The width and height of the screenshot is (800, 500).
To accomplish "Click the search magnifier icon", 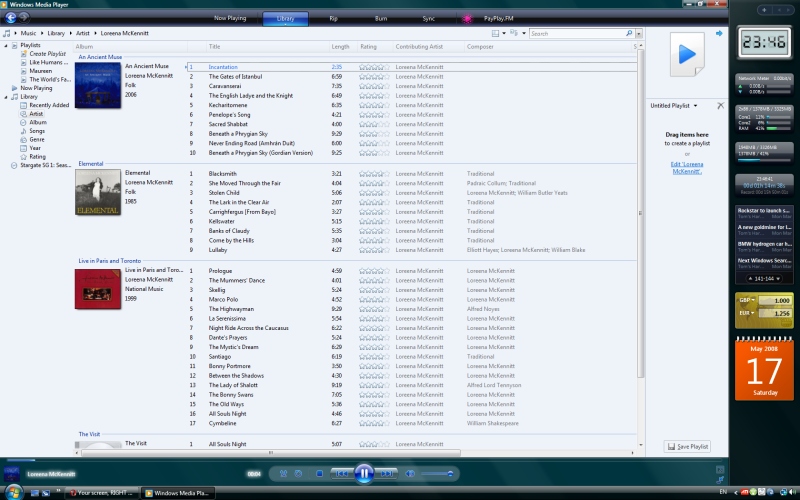I will coord(629,33).
